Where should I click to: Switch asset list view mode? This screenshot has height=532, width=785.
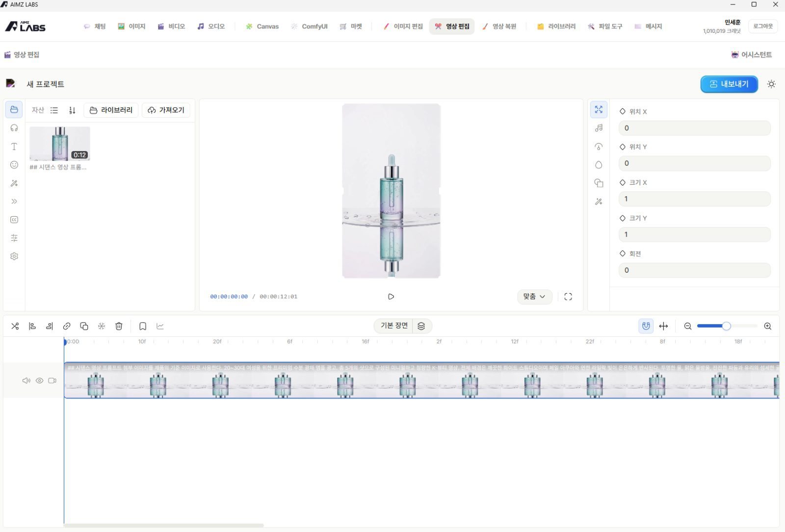point(54,110)
